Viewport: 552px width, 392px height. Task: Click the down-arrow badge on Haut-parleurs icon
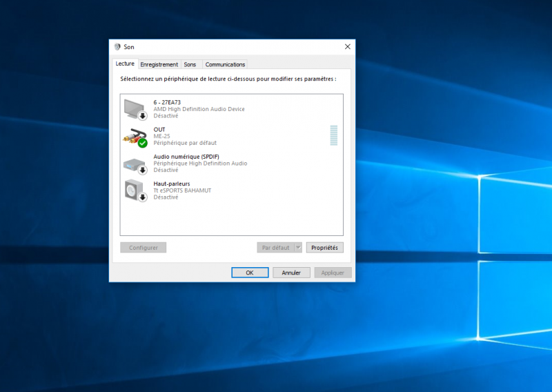click(143, 197)
